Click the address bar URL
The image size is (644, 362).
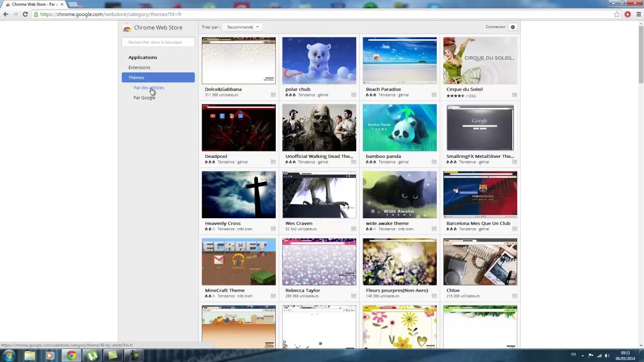pos(111,14)
